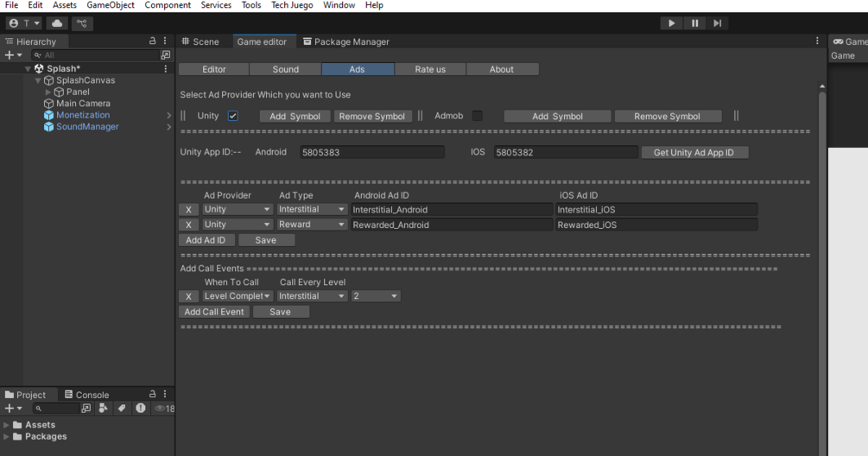
Task: Click the Add Call Event button
Action: (213, 312)
